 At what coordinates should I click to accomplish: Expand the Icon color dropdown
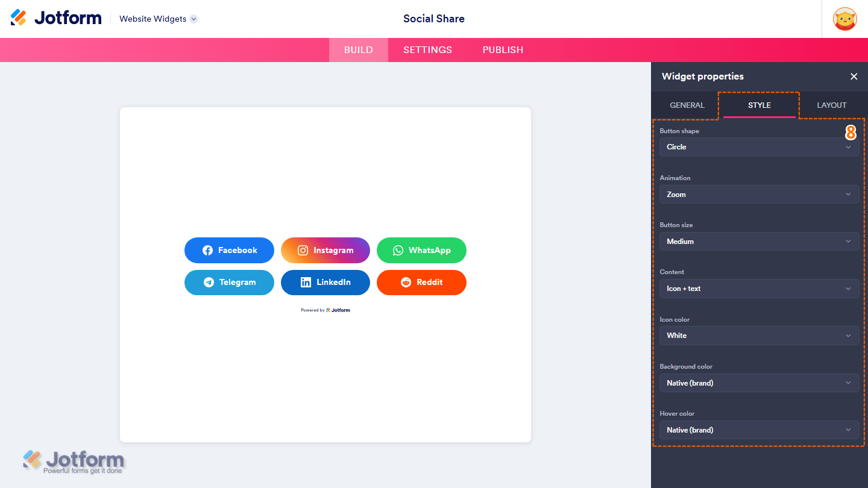pos(759,336)
